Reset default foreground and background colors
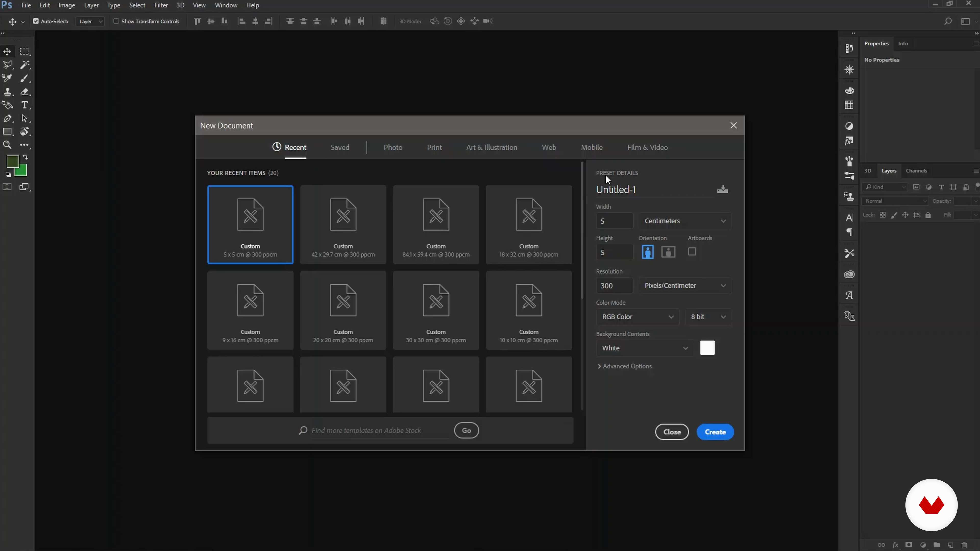 click(8, 174)
